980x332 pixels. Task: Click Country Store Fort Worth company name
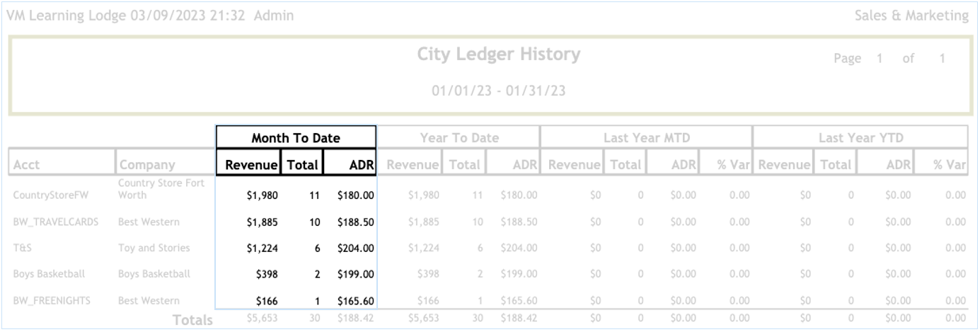[161, 189]
